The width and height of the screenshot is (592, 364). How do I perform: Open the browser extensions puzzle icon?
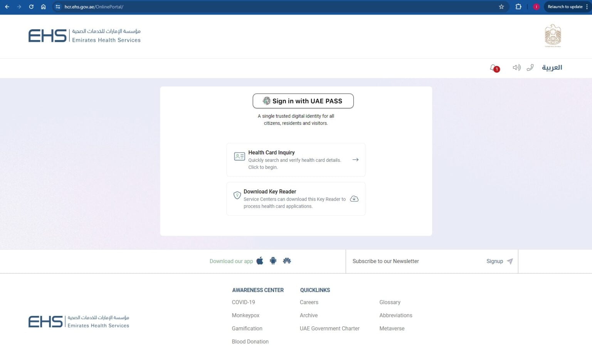point(518,7)
